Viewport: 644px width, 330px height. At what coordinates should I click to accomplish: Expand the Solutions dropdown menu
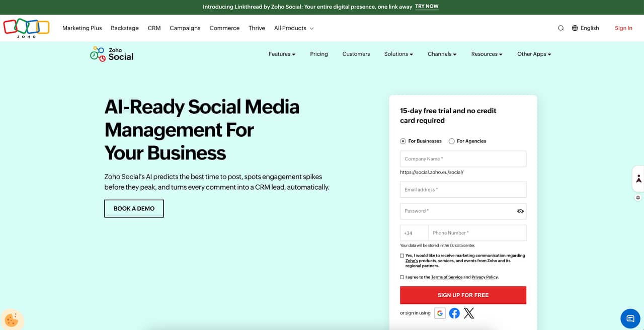click(398, 54)
